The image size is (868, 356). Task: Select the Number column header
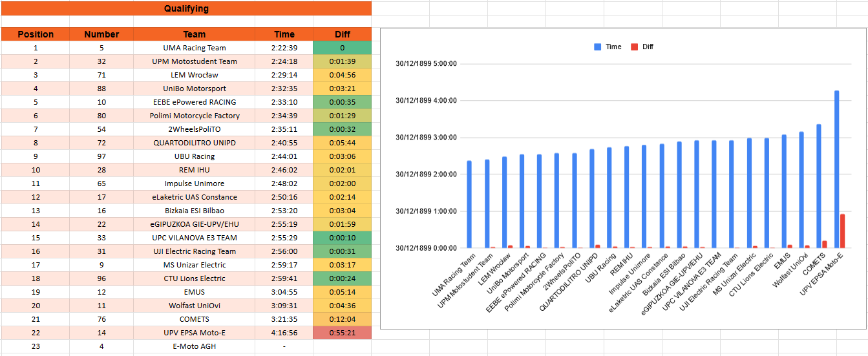pyautogui.click(x=101, y=34)
